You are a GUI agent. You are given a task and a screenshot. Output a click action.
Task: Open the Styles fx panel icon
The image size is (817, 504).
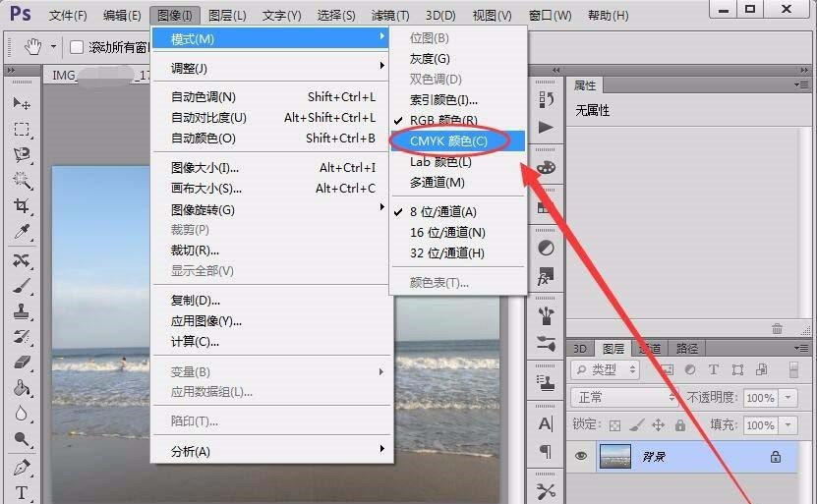click(547, 278)
